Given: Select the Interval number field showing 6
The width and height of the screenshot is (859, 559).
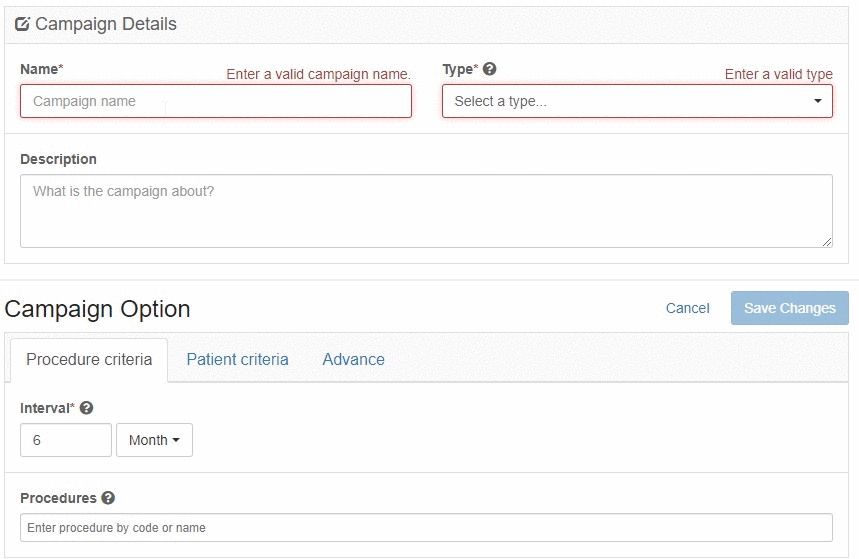Looking at the screenshot, I should tap(66, 440).
